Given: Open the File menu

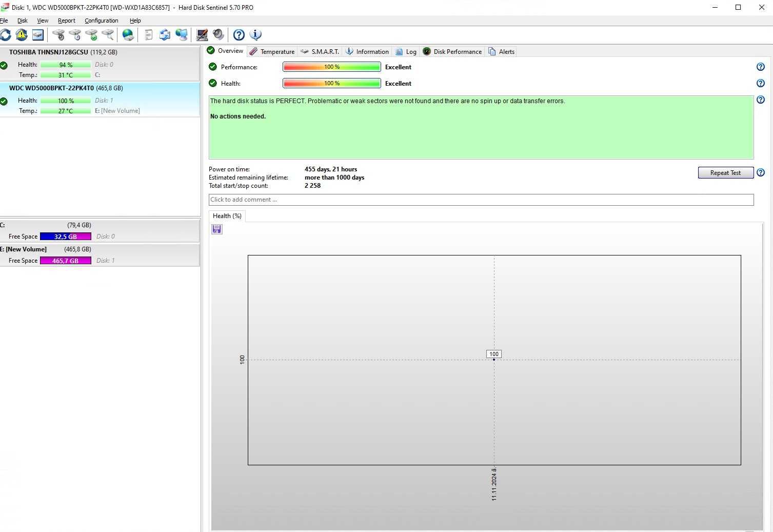Looking at the screenshot, I should [4, 21].
